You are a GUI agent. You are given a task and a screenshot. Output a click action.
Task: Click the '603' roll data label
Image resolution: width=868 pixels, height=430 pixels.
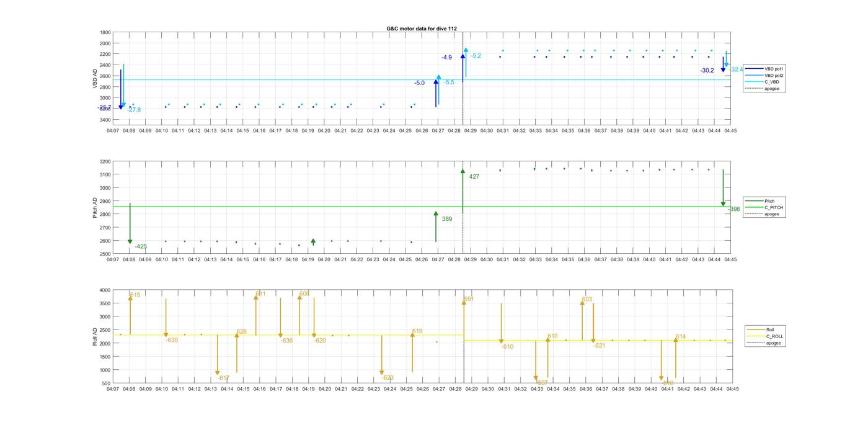(x=587, y=300)
